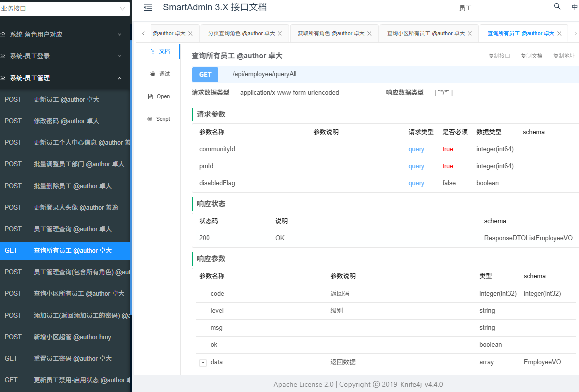Click the level response parameter
This screenshot has width=579, height=392.
coord(217,311)
